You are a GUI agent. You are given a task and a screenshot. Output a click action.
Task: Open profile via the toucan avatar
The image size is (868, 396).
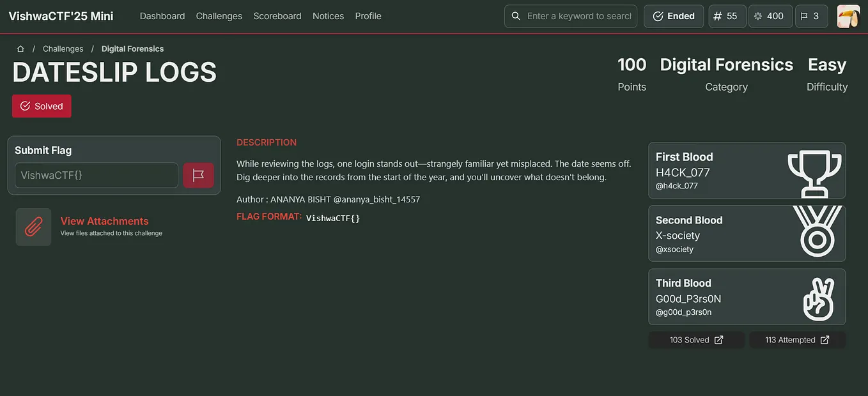[848, 16]
